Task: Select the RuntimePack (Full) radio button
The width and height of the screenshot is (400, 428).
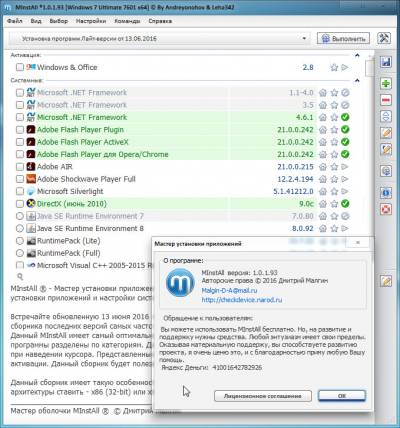Action: click(x=20, y=253)
